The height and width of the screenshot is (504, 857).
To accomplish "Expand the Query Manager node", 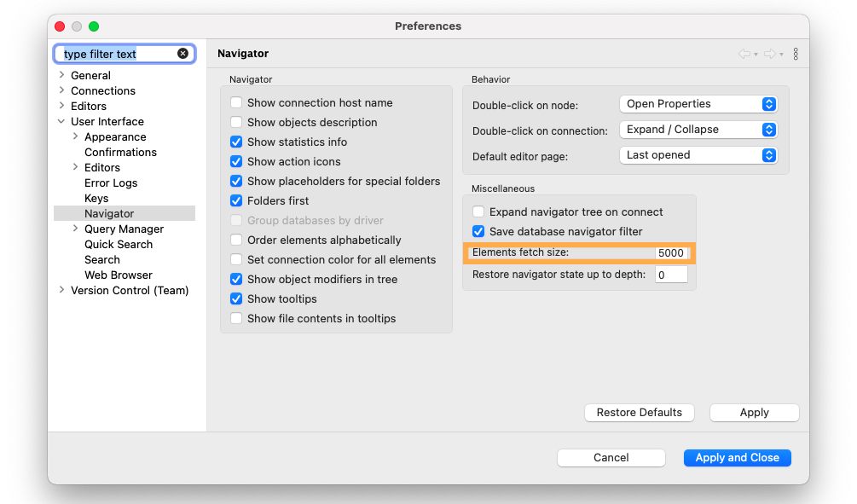I will coord(75,229).
